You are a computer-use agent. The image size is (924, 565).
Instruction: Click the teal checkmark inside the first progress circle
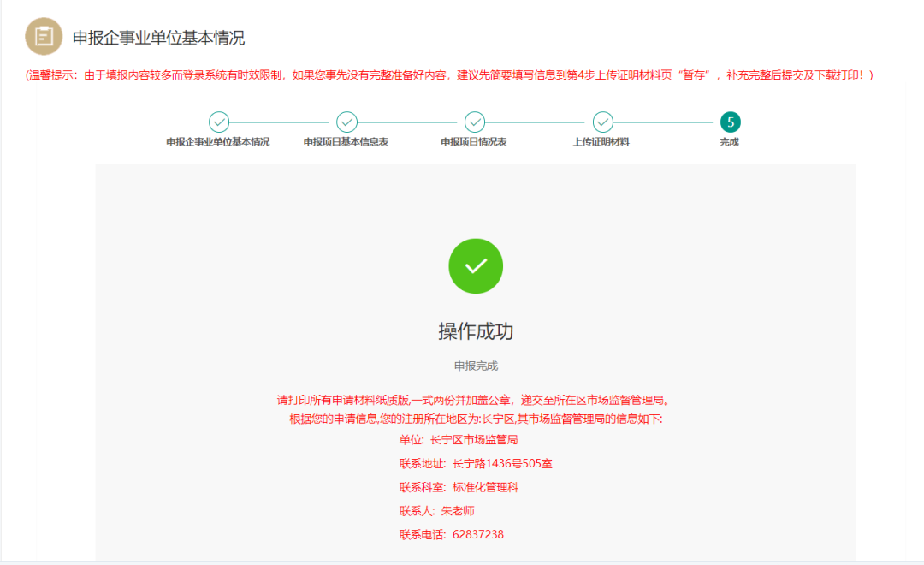click(x=219, y=122)
